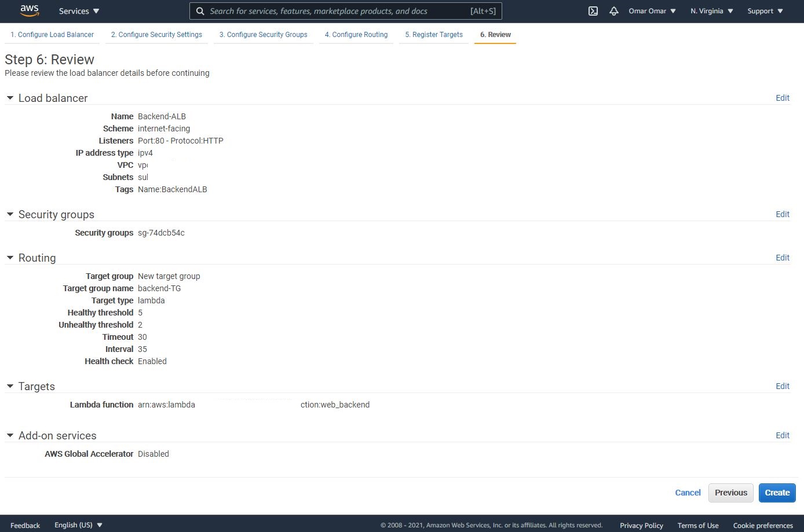The image size is (804, 532).
Task: Go to 3. Configure Security Groups tab
Action: point(264,35)
